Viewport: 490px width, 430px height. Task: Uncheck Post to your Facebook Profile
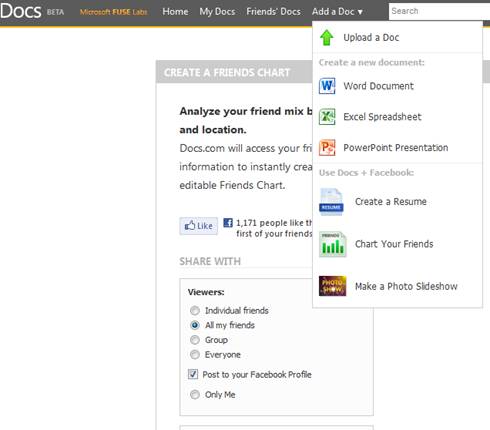point(193,374)
